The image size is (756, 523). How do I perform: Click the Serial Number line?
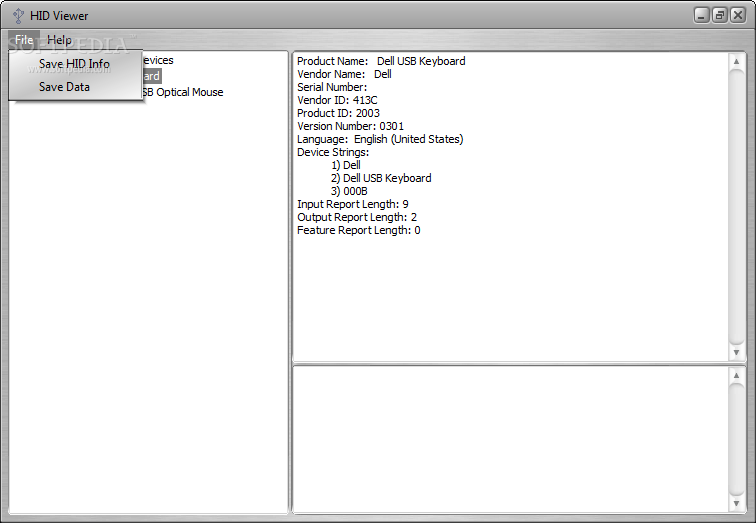[x=332, y=87]
